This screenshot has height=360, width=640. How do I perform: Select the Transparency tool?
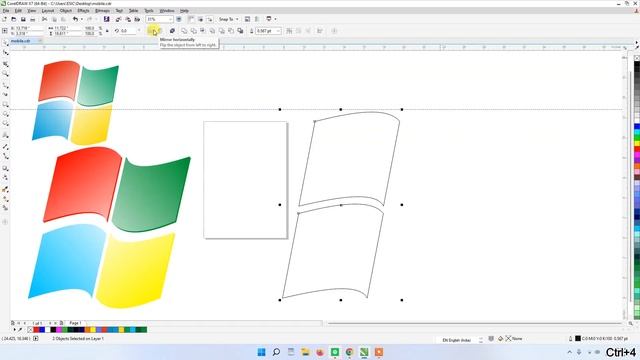click(5, 178)
